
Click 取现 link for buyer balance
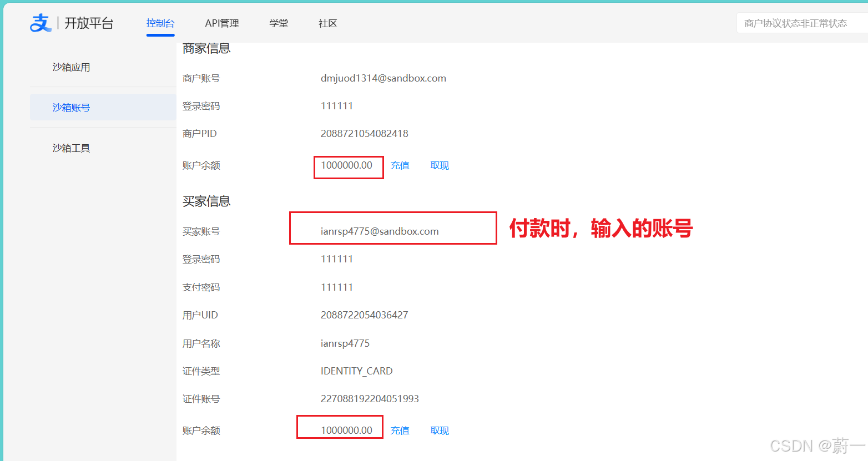pos(440,430)
